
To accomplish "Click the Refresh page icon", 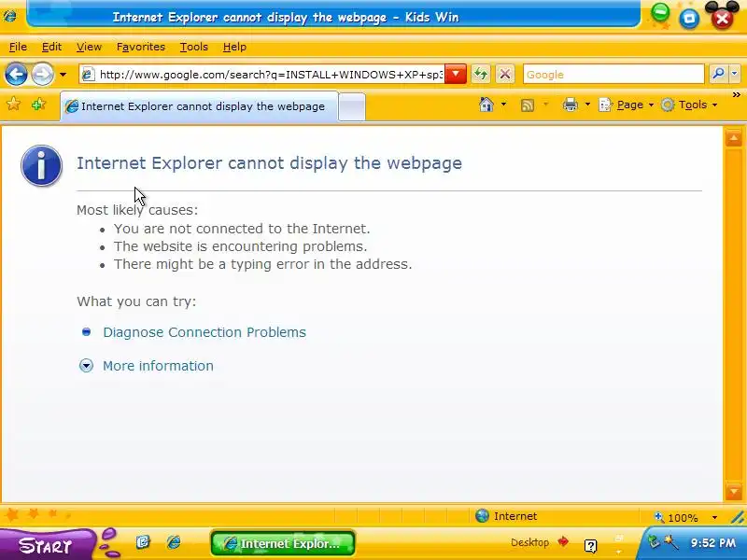I will 481,75.
